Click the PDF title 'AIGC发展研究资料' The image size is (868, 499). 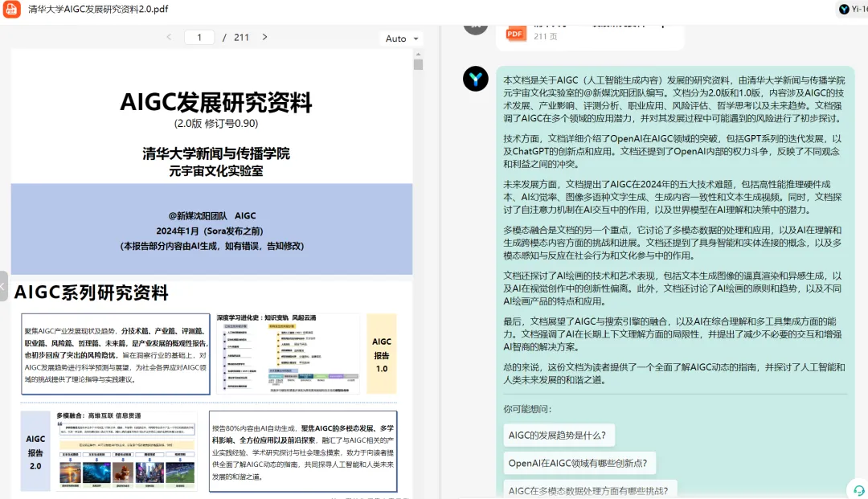[x=216, y=102]
